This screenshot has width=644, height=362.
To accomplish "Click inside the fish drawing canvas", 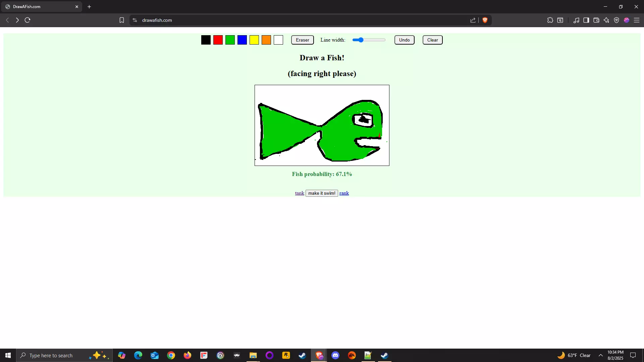I will pos(322,125).
